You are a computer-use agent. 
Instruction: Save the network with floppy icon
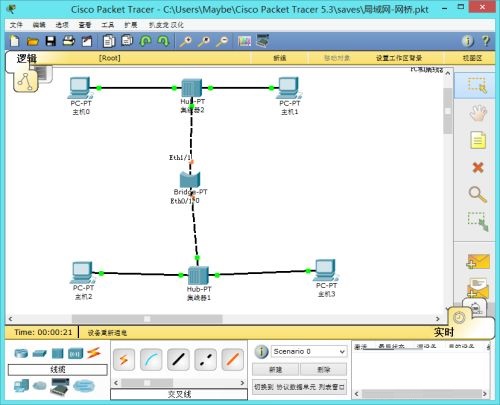coord(51,41)
